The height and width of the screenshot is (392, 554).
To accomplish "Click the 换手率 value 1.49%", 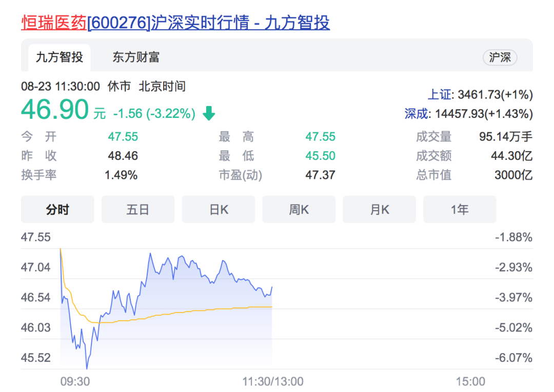I will [121, 175].
